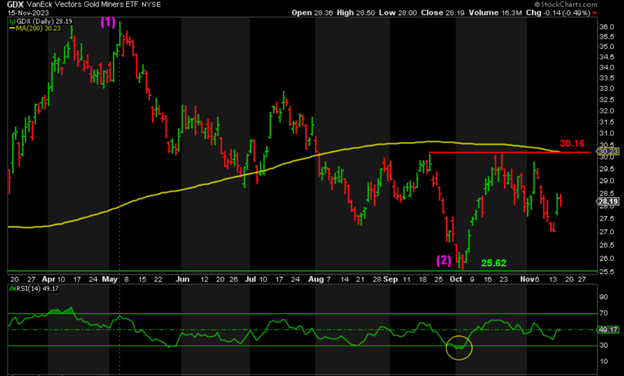624x376 pixels.
Task: Click the magenta (2) wave label
Action: click(x=444, y=261)
